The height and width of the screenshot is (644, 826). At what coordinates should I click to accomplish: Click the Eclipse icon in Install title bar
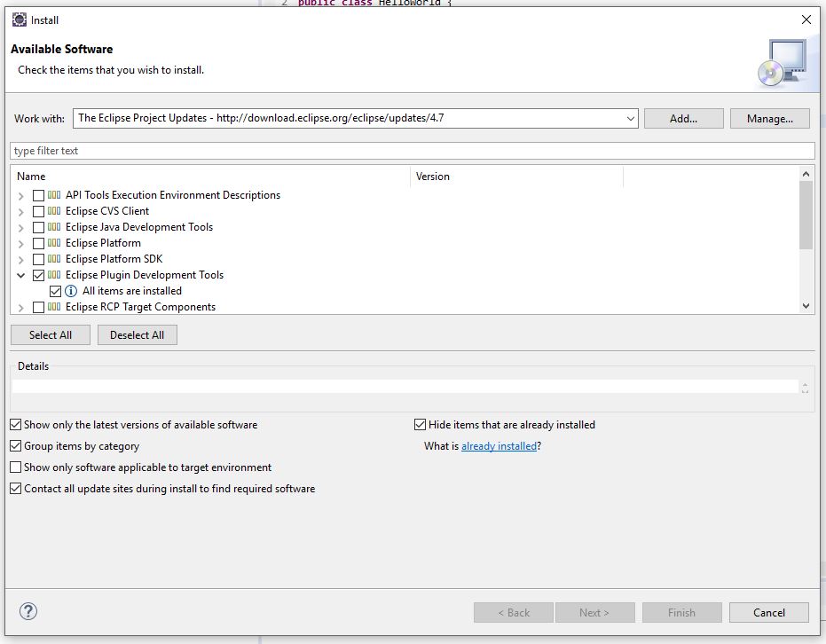(19, 20)
